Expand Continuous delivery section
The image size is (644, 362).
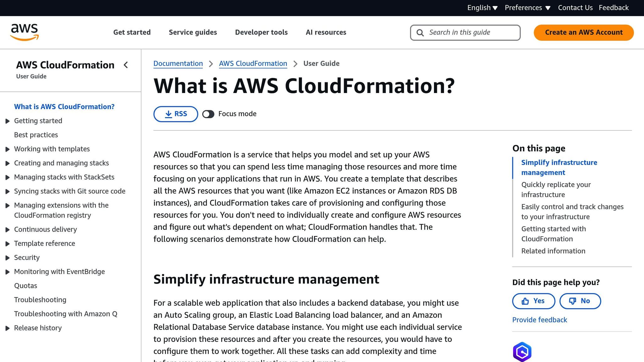8,230
